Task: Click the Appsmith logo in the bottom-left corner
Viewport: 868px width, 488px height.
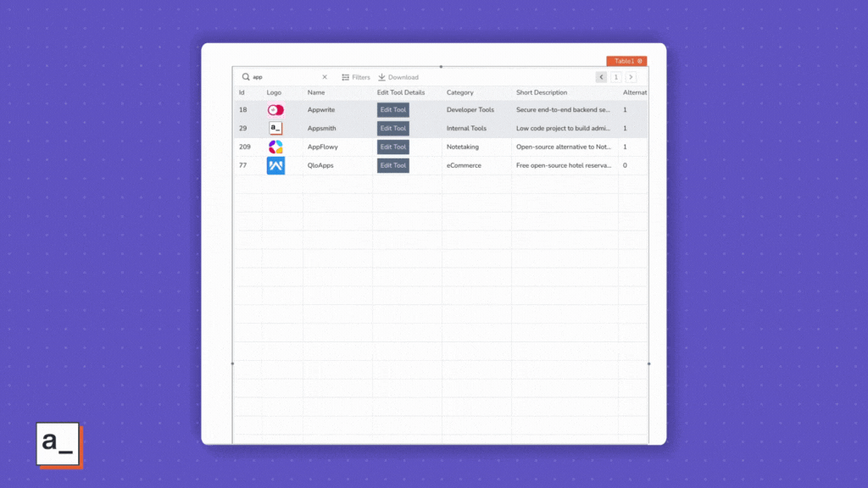Action: tap(58, 444)
